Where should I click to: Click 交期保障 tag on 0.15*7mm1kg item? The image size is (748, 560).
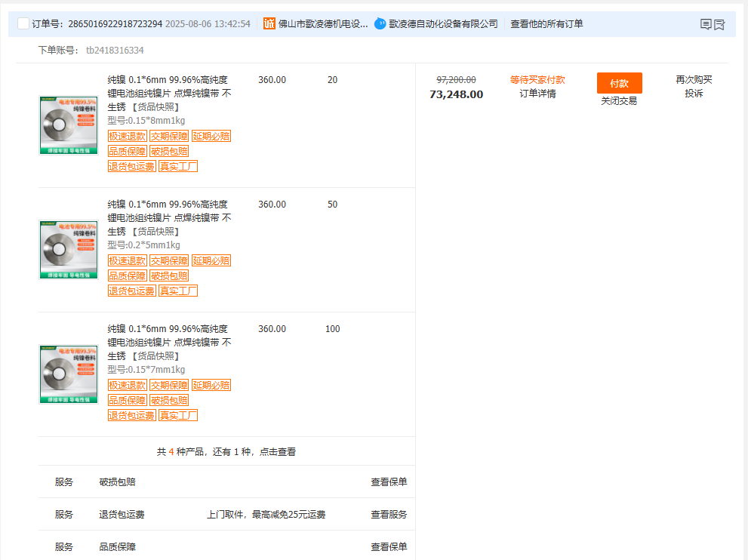tap(169, 385)
